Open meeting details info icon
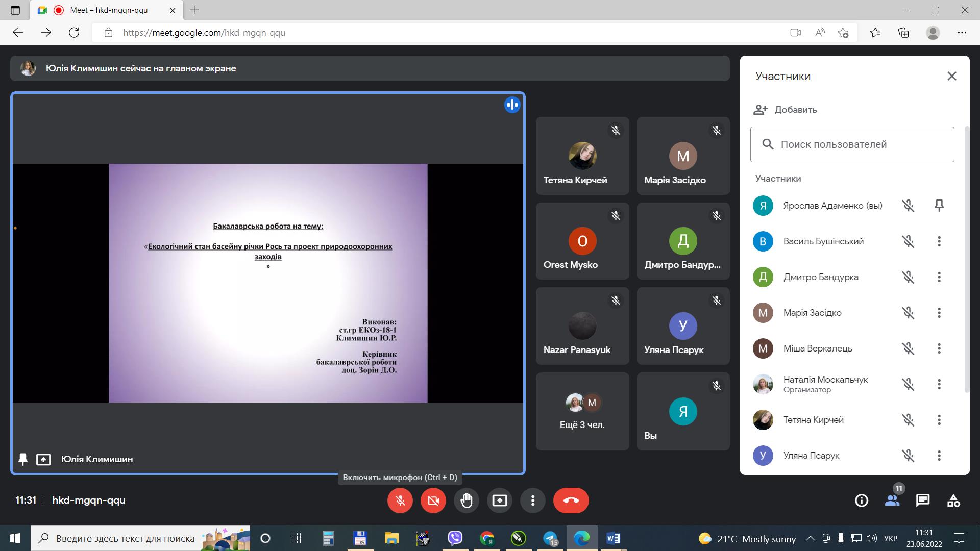The width and height of the screenshot is (980, 551). click(861, 500)
